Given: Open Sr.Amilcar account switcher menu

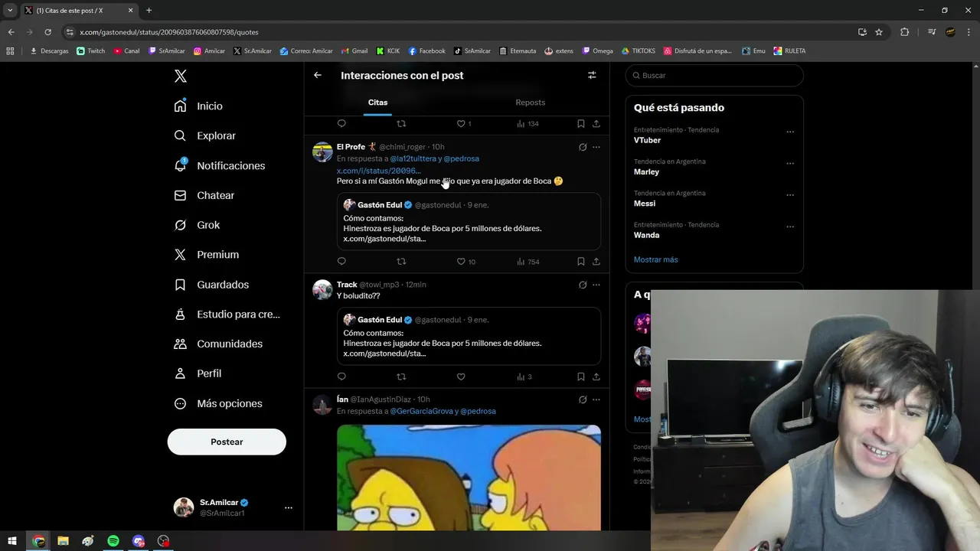Looking at the screenshot, I should (234, 507).
